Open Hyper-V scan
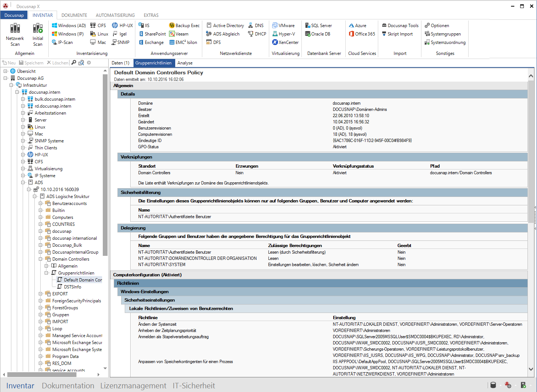This screenshot has height=392, width=537. click(x=283, y=34)
